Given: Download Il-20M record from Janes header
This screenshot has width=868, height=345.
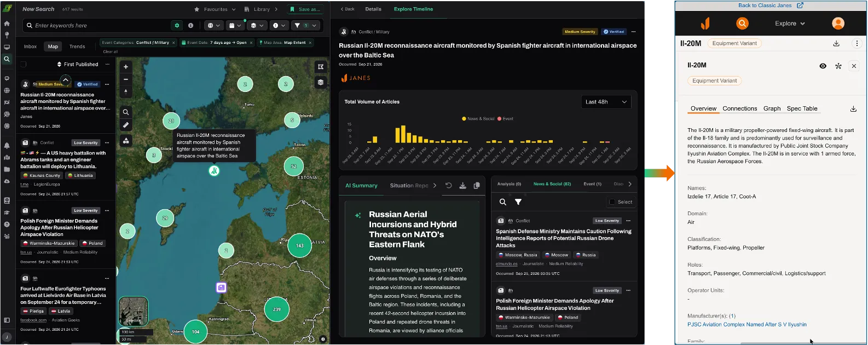Looking at the screenshot, I should point(836,43).
